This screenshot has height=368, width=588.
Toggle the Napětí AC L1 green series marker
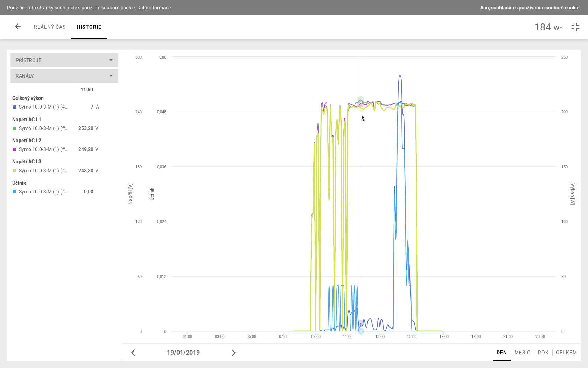[15, 128]
